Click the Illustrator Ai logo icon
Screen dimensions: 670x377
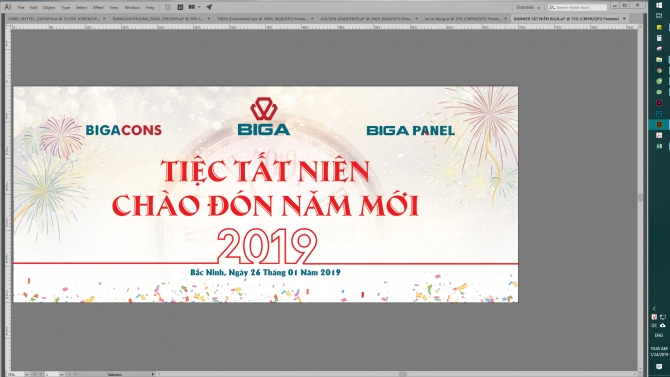pyautogui.click(x=7, y=7)
